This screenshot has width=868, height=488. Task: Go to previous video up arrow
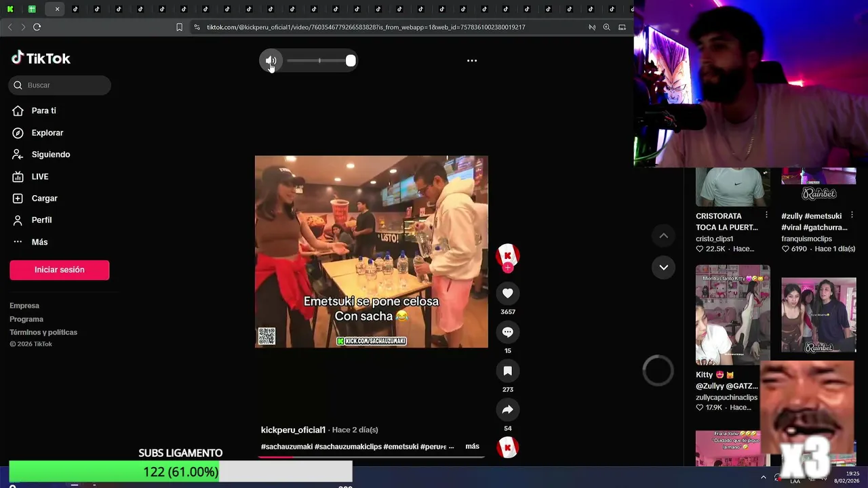(x=664, y=235)
